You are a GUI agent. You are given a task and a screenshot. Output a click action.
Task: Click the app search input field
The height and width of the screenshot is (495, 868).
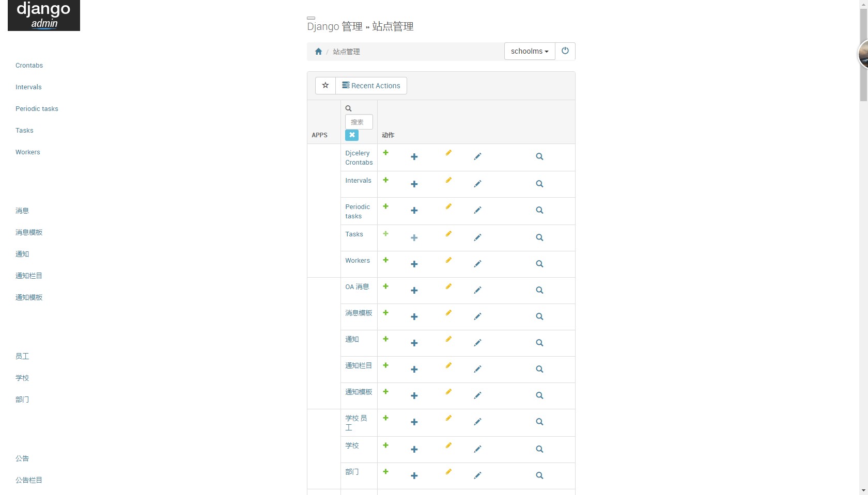click(x=359, y=122)
